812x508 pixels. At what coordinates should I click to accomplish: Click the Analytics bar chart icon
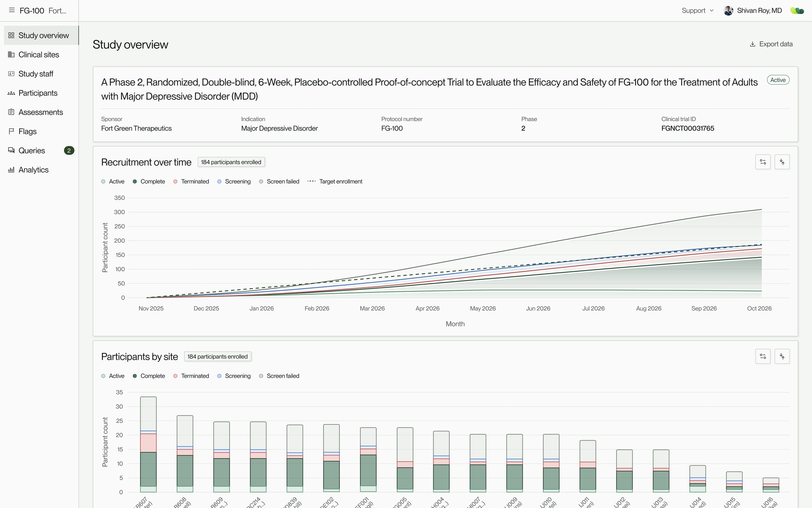pos(11,170)
